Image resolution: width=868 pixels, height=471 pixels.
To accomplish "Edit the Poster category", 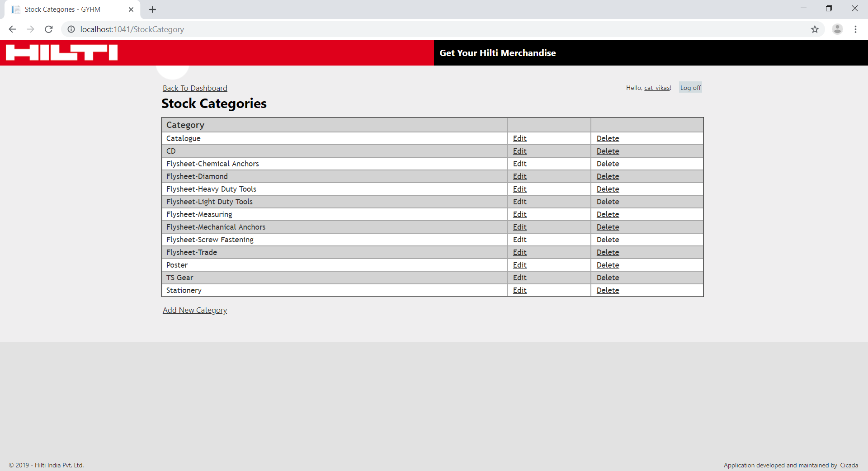I will coord(520,265).
